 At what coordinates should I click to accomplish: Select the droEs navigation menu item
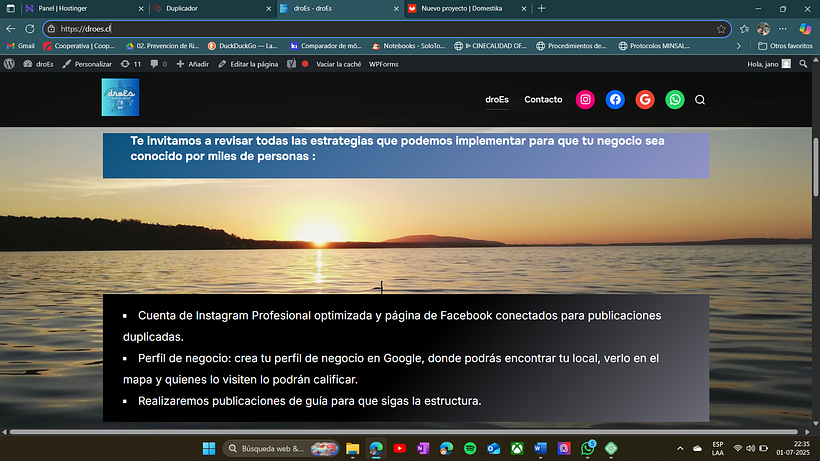tap(497, 99)
